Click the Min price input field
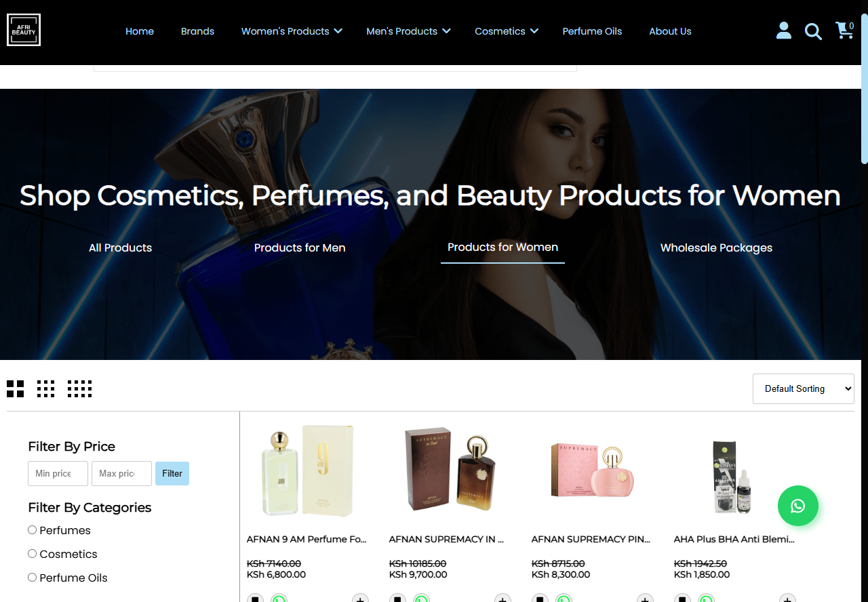 click(x=58, y=473)
